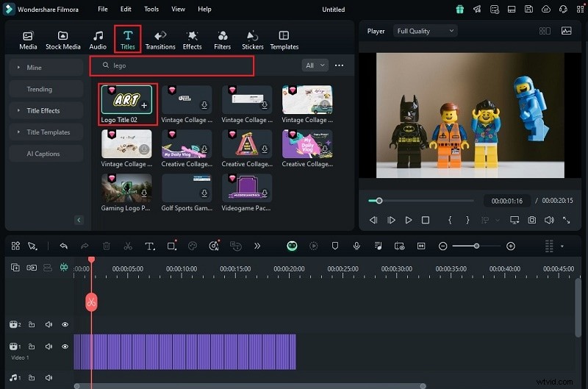Open the Stock Media tab

coord(62,40)
